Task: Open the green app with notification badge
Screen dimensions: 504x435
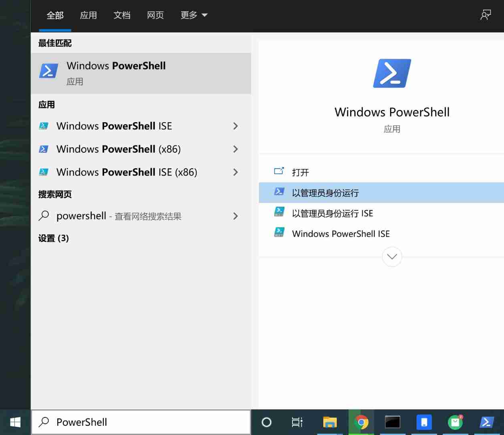Action: pos(455,422)
